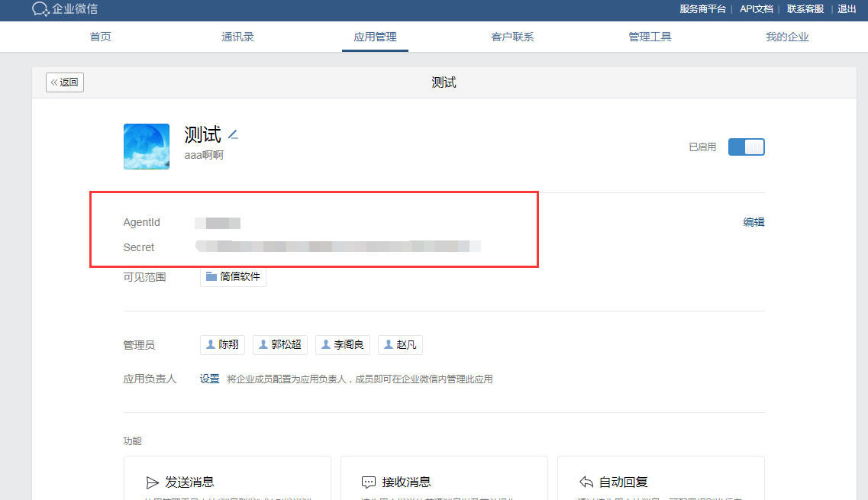Click the folder icon in 简信软件 tag
Screen dimensions: 868x500
pyautogui.click(x=211, y=276)
